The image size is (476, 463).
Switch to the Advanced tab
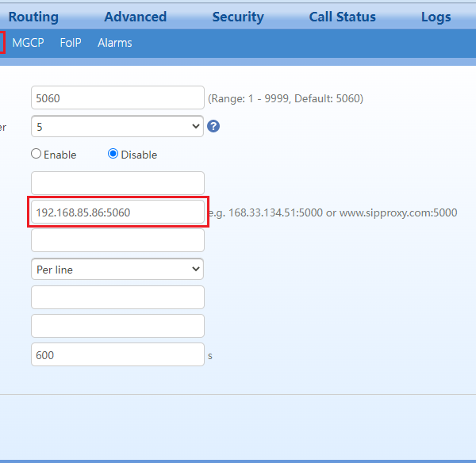(135, 17)
